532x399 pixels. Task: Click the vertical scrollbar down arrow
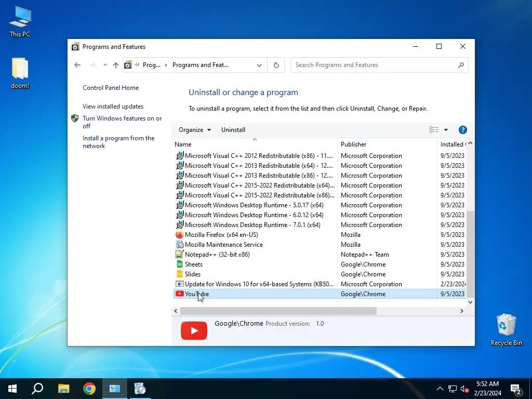click(x=470, y=302)
